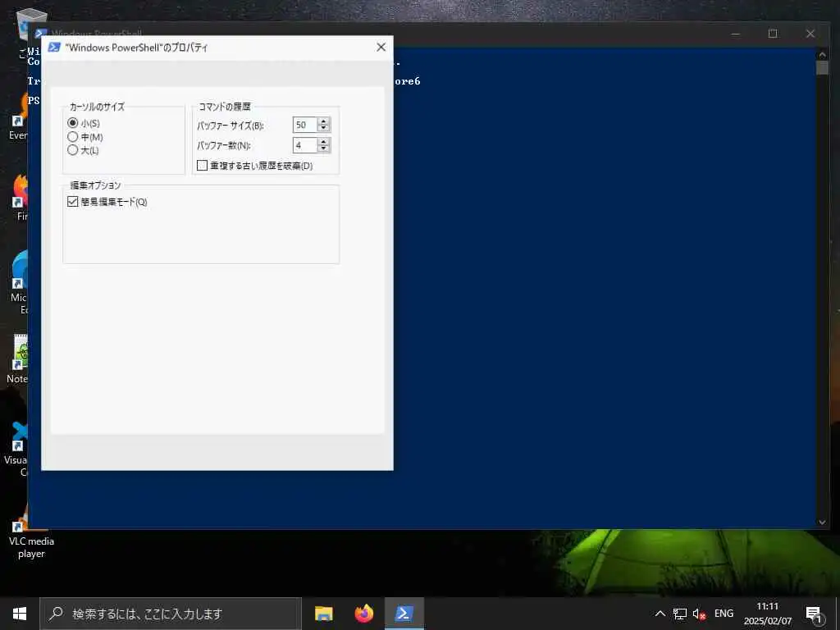840x630 pixels.
Task: Decrease buffer size with the down arrow
Action: (x=323, y=129)
